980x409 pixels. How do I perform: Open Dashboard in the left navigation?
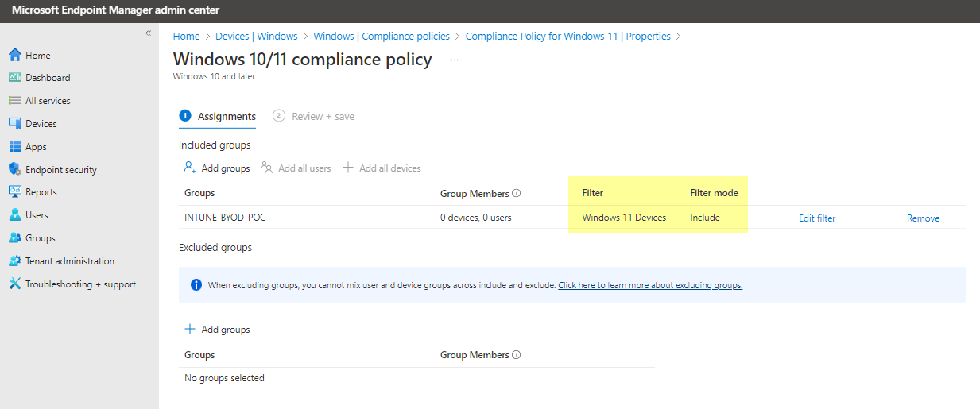[48, 78]
